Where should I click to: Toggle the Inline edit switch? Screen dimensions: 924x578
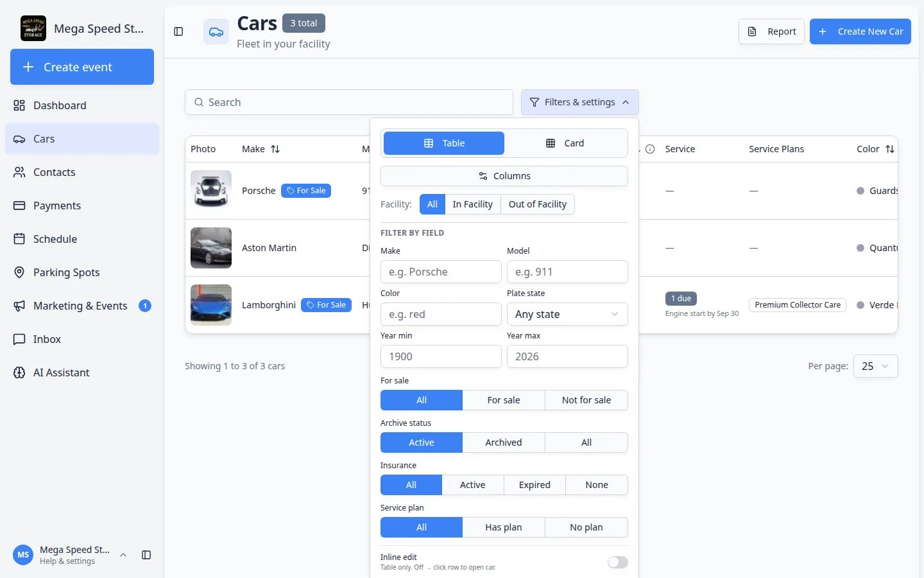pyautogui.click(x=618, y=562)
